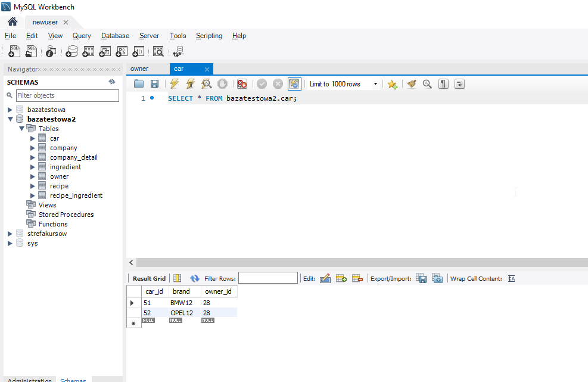This screenshot has width=588, height=382.
Task: Click the home screen icon
Action: tap(13, 22)
